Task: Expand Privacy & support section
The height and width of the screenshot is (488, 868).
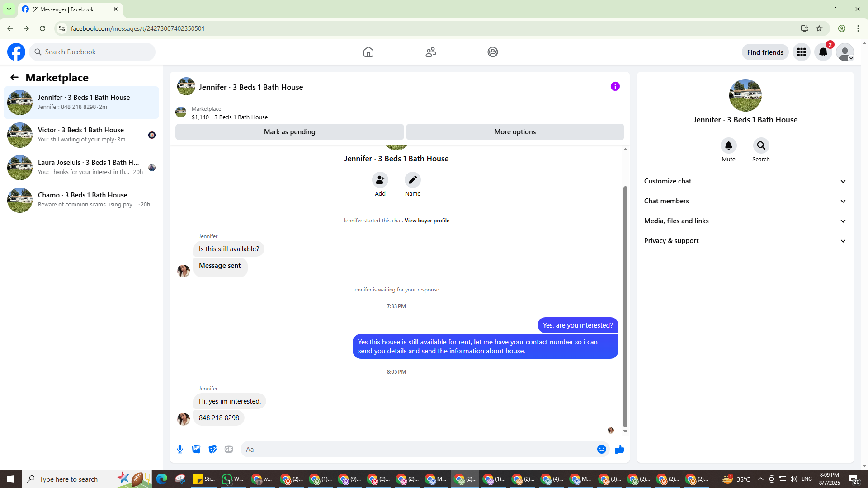Action: click(745, 241)
